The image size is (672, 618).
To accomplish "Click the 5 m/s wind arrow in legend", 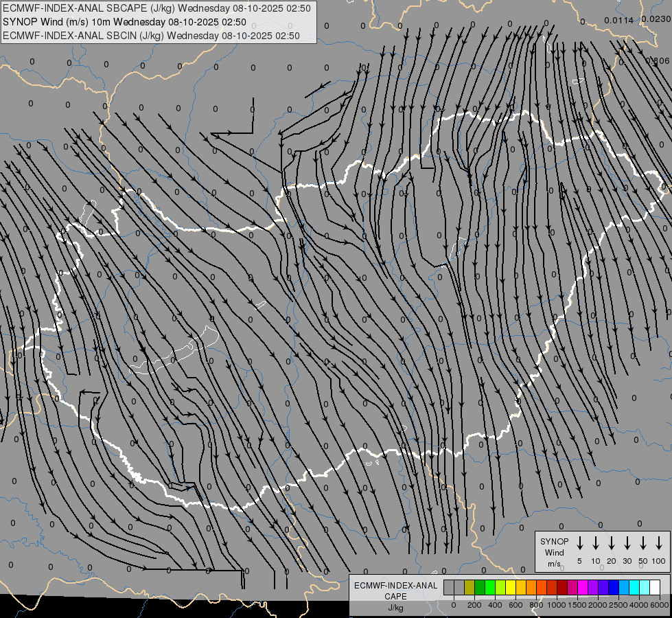I will [x=579, y=543].
